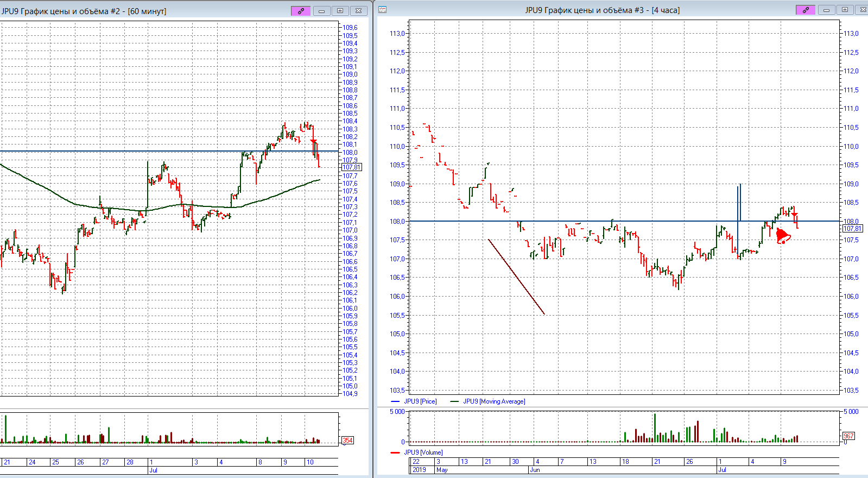Screen dimensions: 868x478
Task: Open the chart window icon menu of chart #3
Action: coord(383,10)
